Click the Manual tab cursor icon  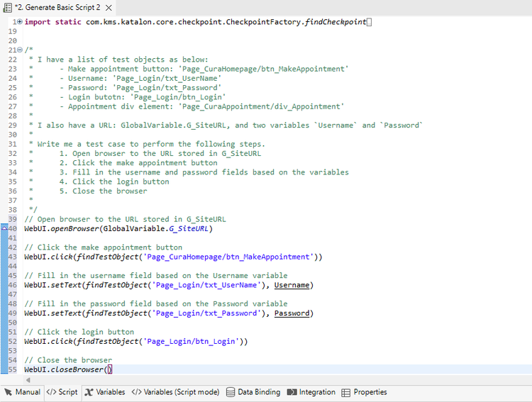tap(9, 392)
